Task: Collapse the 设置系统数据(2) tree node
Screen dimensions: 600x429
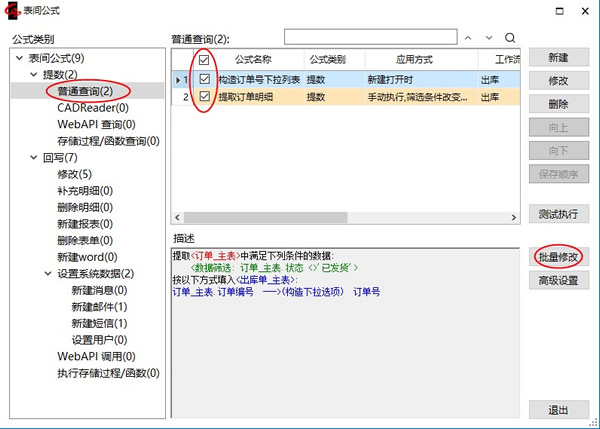Action: pos(48,273)
